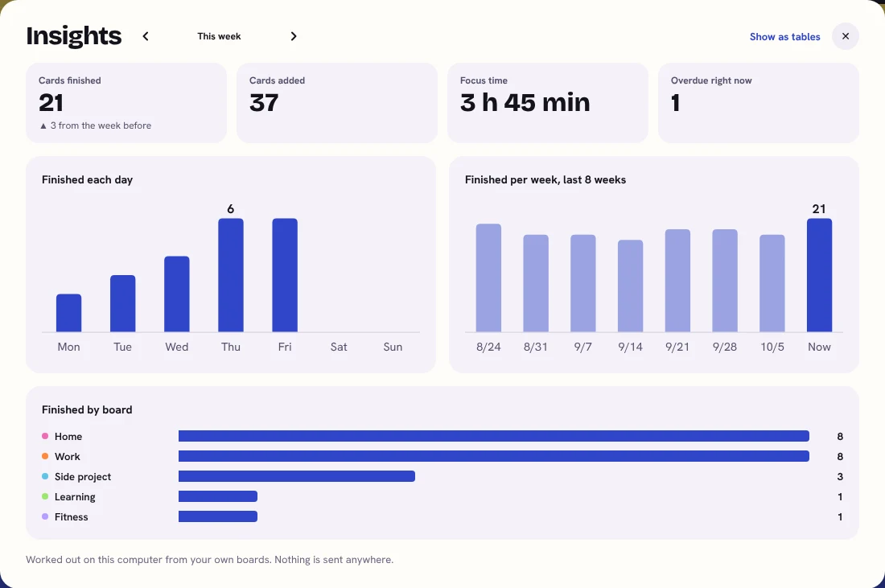Image resolution: width=885 pixels, height=588 pixels.
Task: Click the count 3 for Side project
Action: [x=840, y=477]
